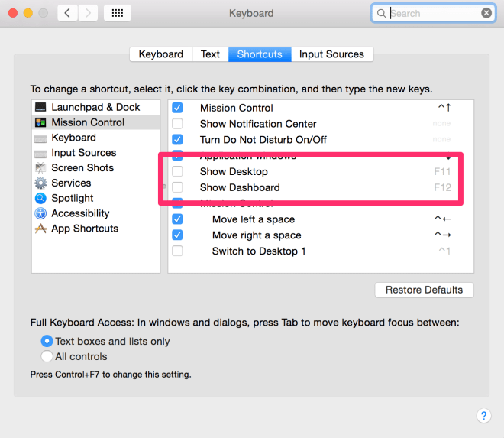Image resolution: width=504 pixels, height=438 pixels.
Task: Switch to the Input Sources tab
Action: (332, 54)
